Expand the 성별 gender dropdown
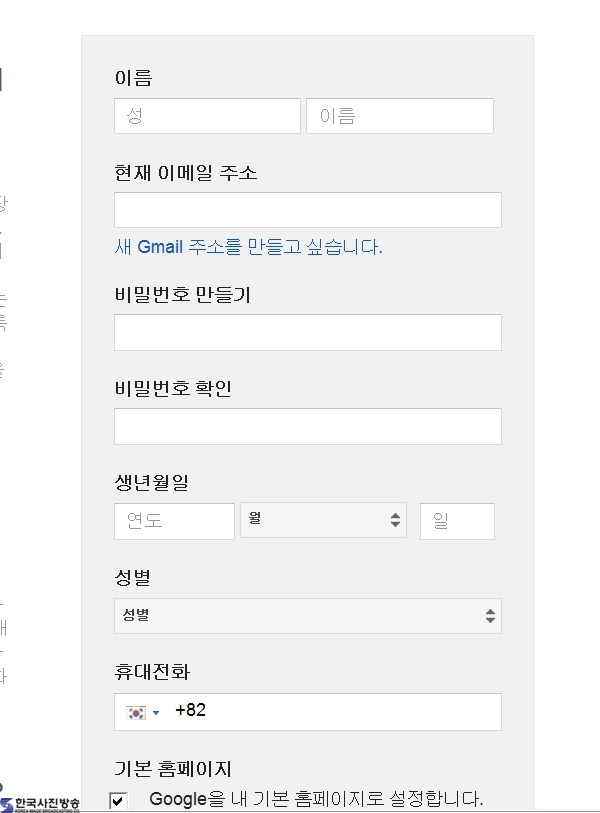The height and width of the screenshot is (813, 600). (x=308, y=616)
